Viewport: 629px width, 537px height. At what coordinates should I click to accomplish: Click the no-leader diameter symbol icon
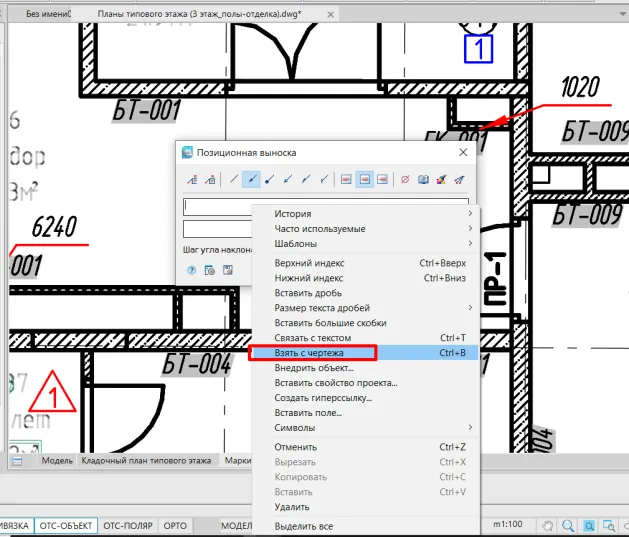coord(405,180)
